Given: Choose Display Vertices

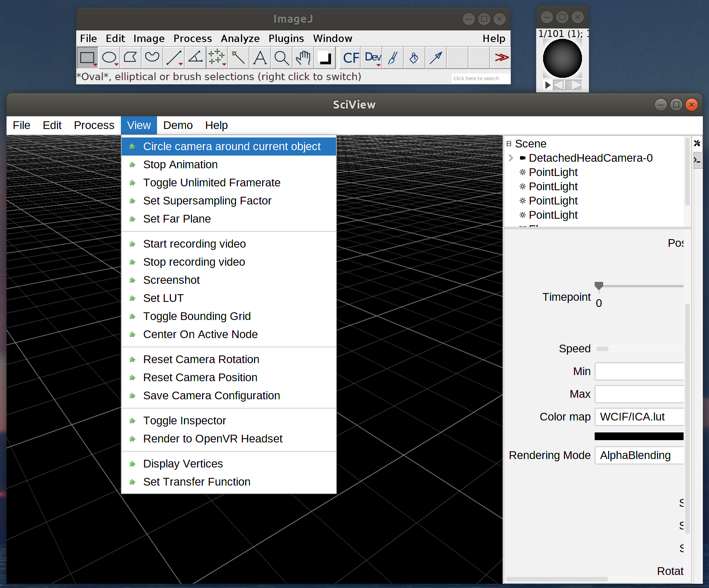Looking at the screenshot, I should [229, 464].
